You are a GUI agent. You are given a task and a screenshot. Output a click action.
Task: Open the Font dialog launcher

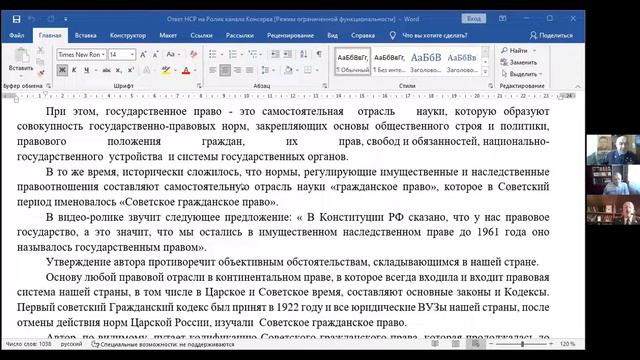[199, 86]
